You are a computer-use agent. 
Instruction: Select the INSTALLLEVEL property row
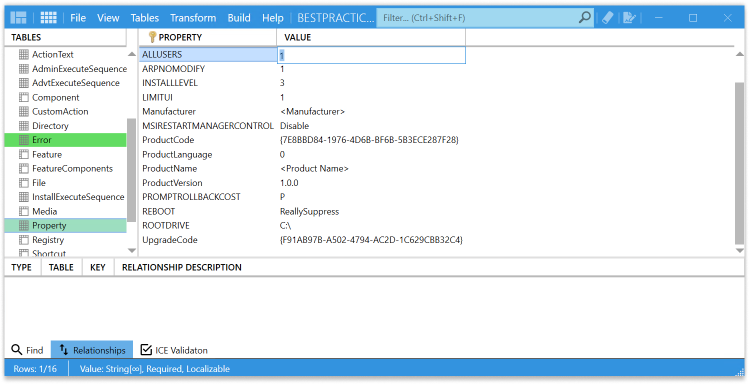303,83
